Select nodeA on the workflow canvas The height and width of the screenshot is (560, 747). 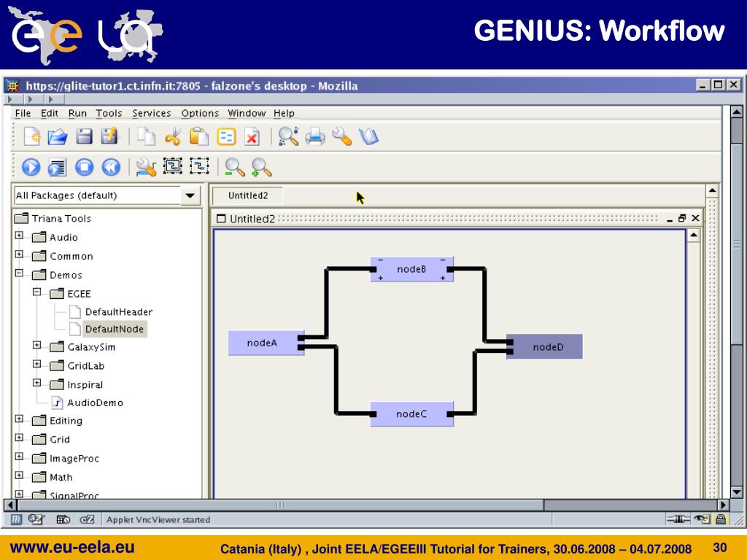(266, 343)
